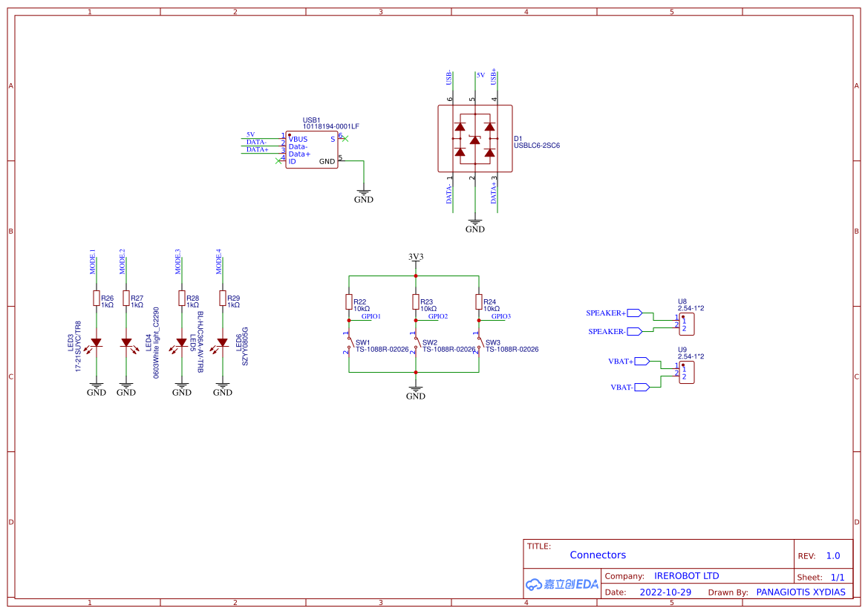Select resistor R26 1kΩ
Image resolution: width=868 pixels, height=614 pixels.
click(x=97, y=299)
